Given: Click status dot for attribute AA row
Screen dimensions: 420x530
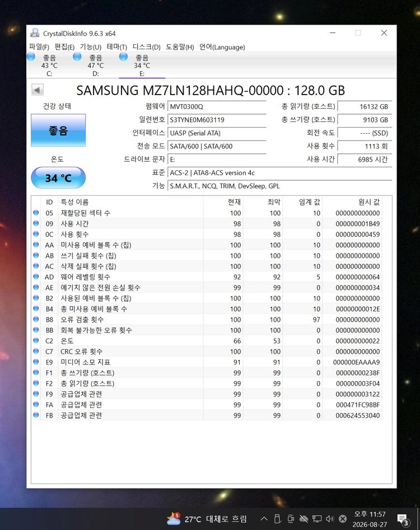Looking at the screenshot, I should pyautogui.click(x=36, y=245).
